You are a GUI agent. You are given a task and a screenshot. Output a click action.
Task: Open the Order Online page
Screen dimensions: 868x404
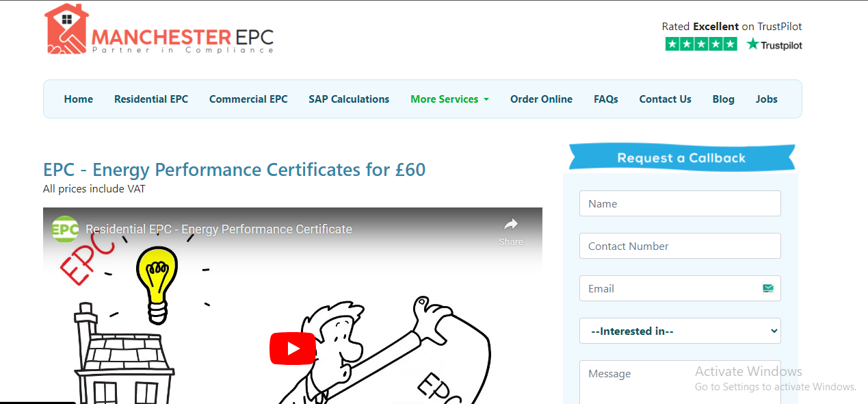pyautogui.click(x=541, y=99)
